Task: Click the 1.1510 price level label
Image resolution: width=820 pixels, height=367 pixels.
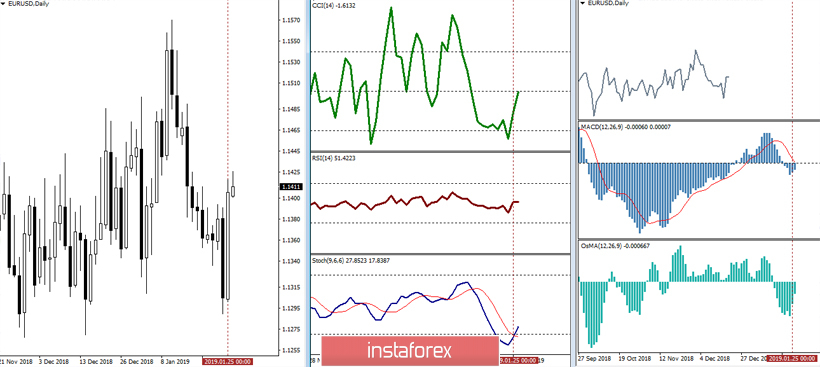Action: click(290, 83)
